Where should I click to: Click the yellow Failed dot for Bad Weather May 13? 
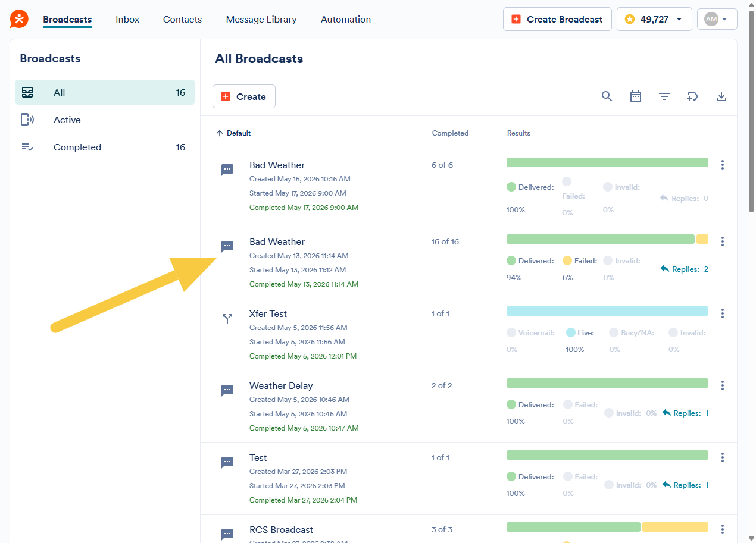(567, 260)
